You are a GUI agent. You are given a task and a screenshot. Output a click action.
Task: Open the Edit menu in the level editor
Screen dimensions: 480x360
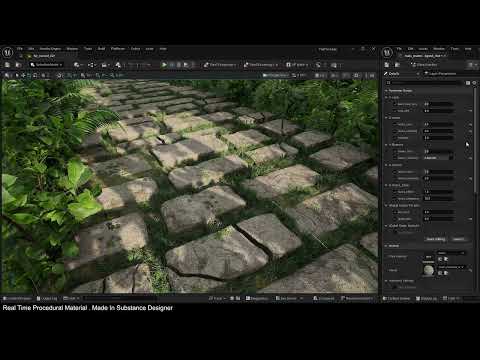31,49
